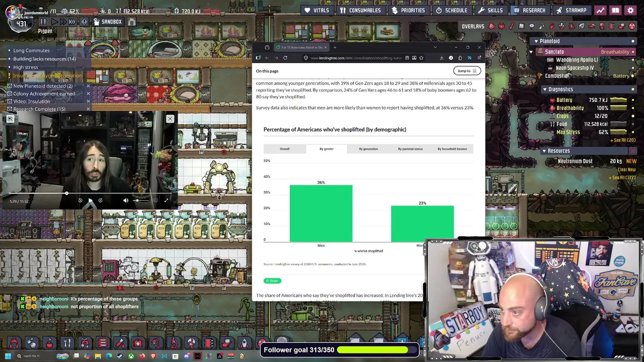The image size is (644, 362).
Task: Open the Utilities build category
Action: click(x=191, y=343)
